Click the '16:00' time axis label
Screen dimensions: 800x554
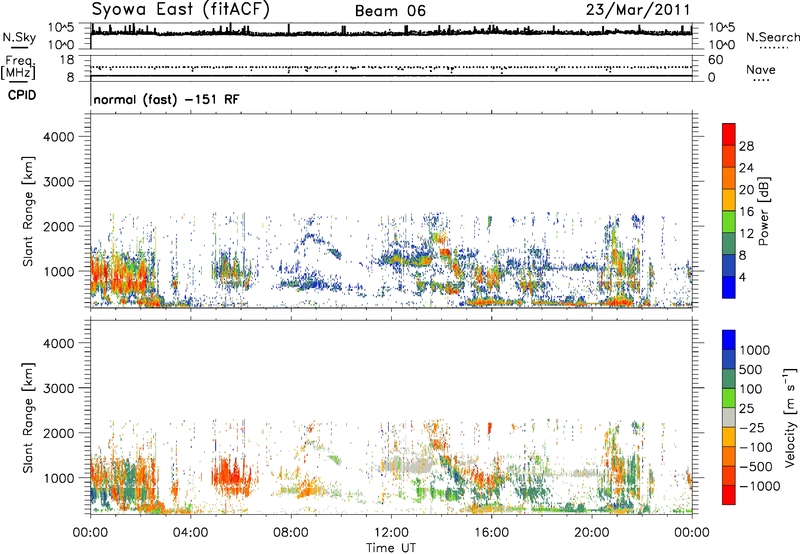(x=491, y=533)
